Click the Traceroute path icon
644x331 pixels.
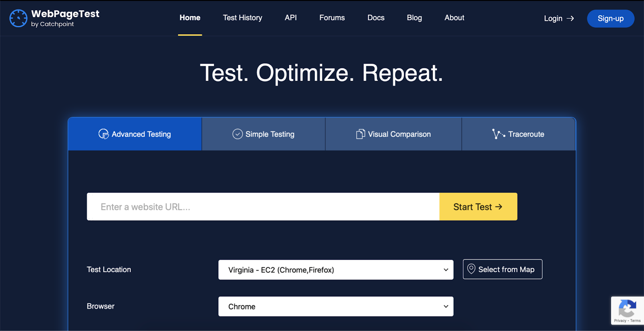click(498, 134)
